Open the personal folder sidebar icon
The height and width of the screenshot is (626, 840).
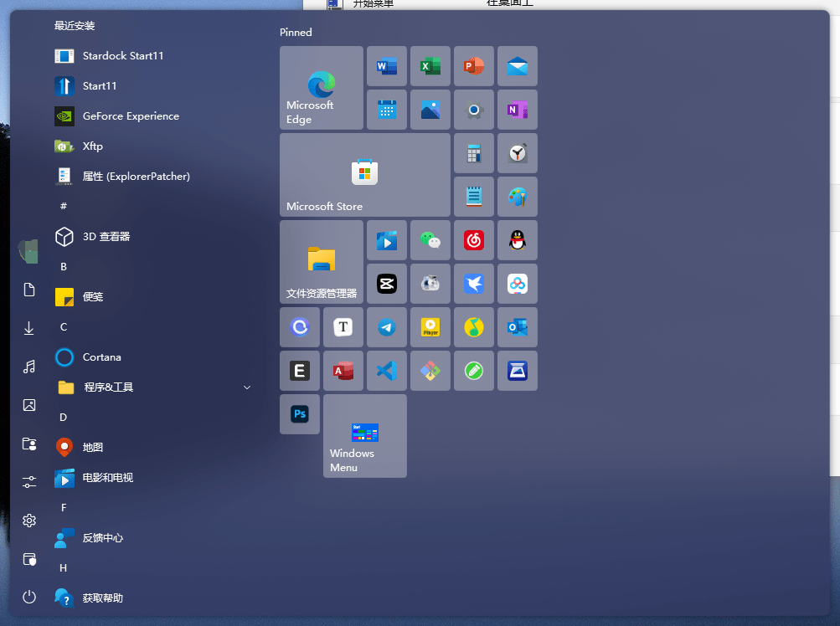(x=29, y=444)
